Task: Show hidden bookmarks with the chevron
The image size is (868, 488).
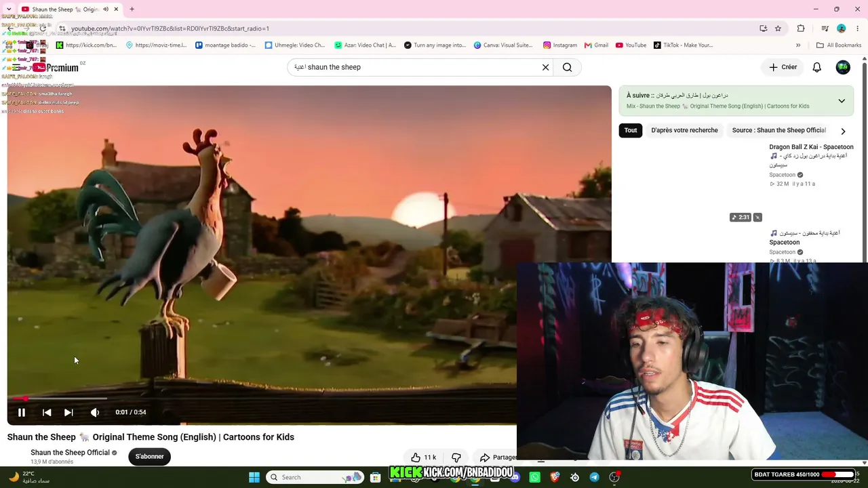Action: 798,45
